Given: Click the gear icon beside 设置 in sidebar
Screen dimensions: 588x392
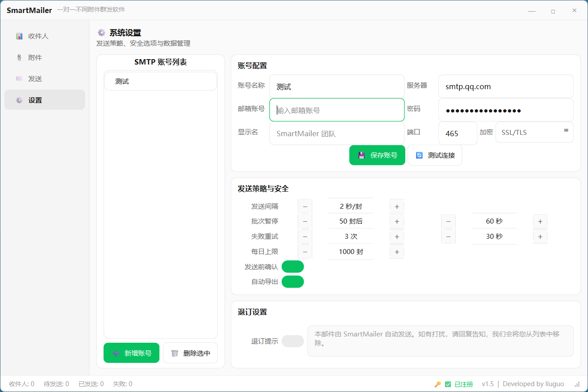Looking at the screenshot, I should pyautogui.click(x=19, y=100).
